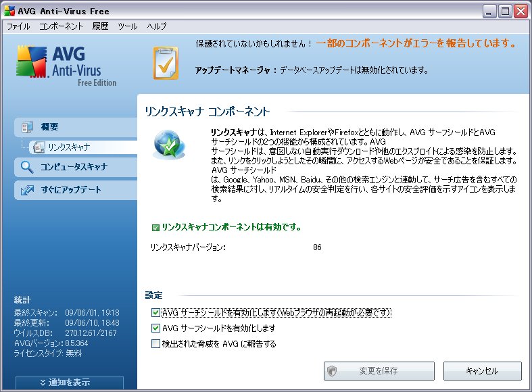Minimize the AVG Anti-Virus Free window
The width and height of the screenshot is (532, 392).
pos(489,11)
